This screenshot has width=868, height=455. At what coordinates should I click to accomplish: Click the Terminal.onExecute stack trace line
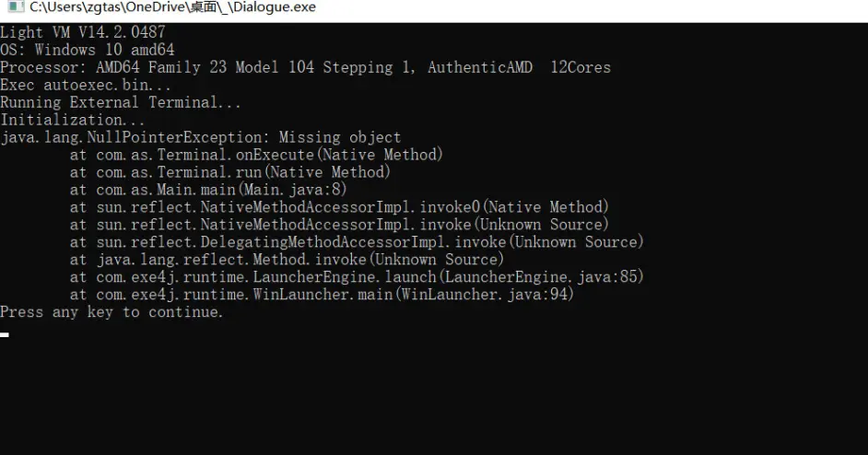[256, 155]
